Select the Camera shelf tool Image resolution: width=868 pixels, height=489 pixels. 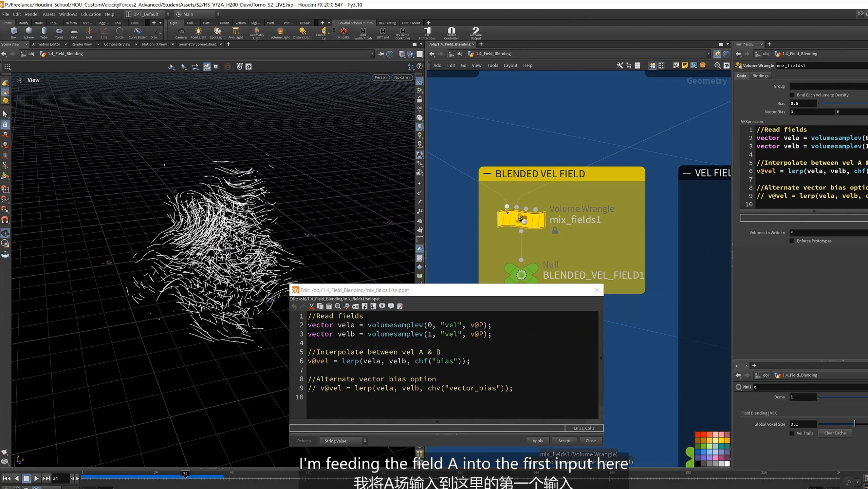(x=181, y=33)
